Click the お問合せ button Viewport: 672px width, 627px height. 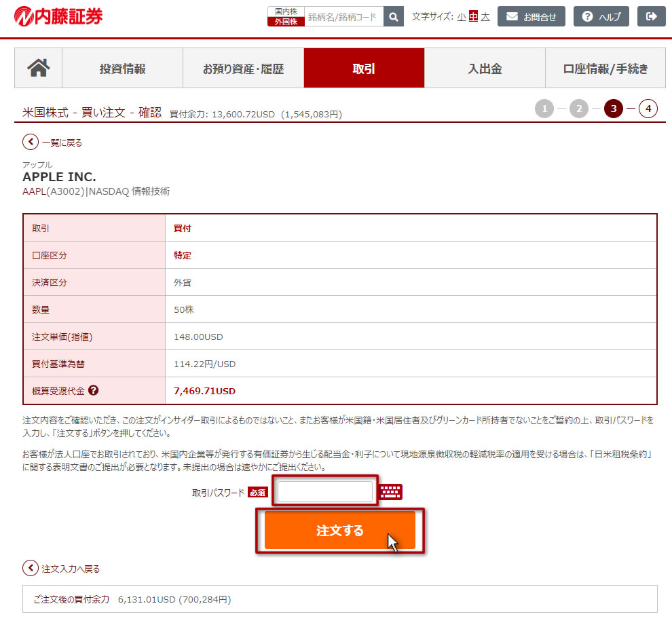tap(531, 17)
